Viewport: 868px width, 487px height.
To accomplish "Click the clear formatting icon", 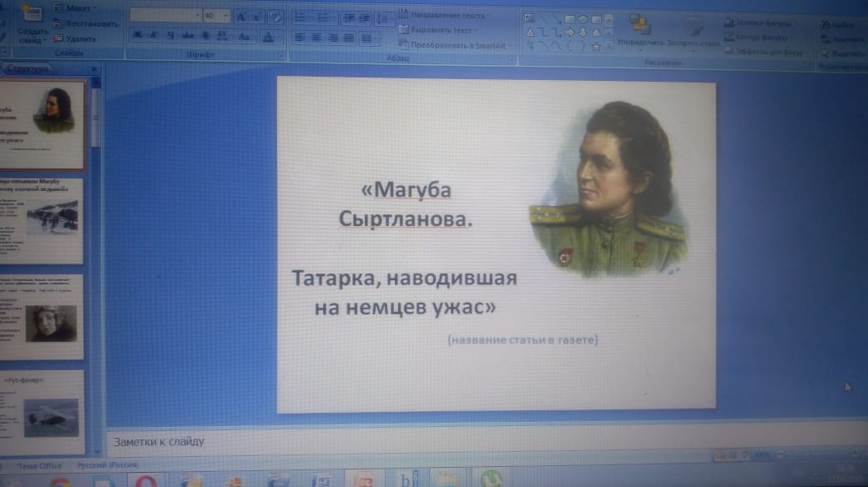I will coord(275,18).
